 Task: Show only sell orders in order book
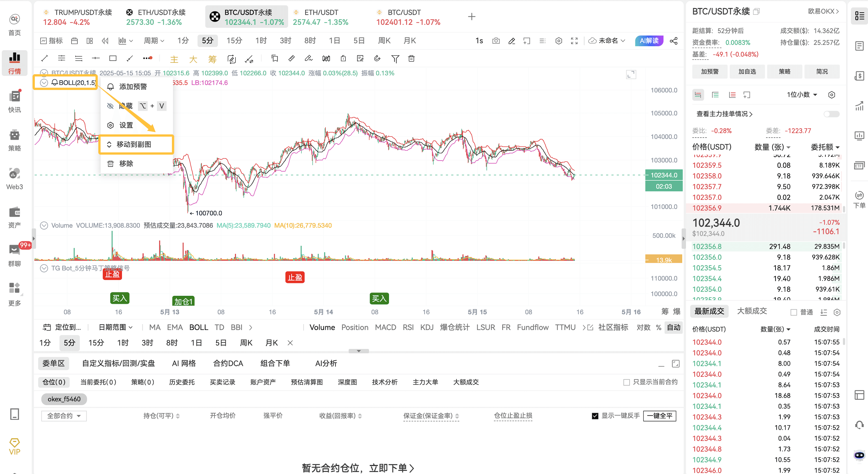pos(732,95)
